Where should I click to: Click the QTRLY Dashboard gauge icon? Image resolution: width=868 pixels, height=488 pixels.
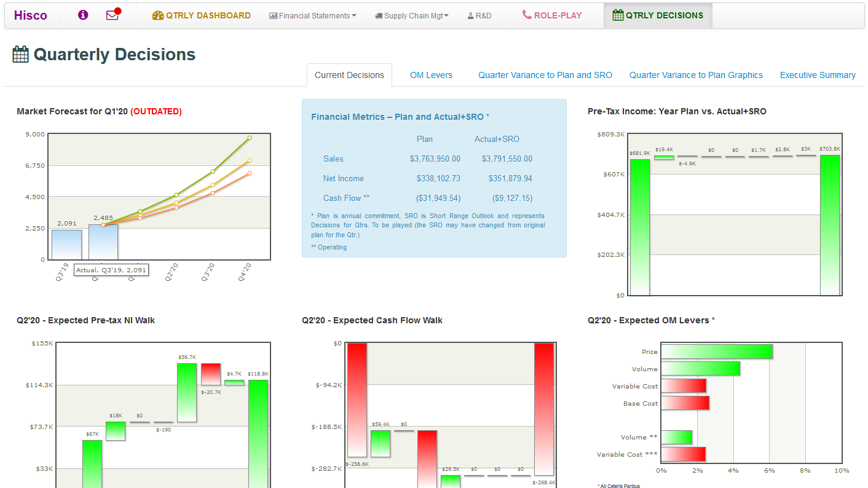coord(158,16)
